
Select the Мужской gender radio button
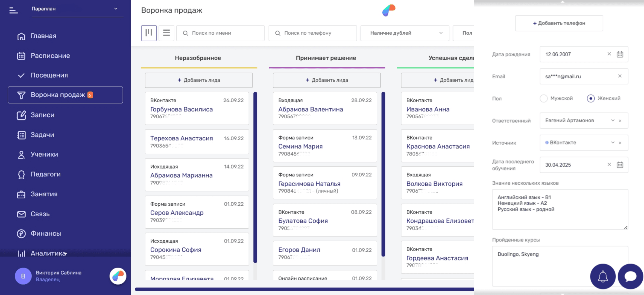(544, 98)
